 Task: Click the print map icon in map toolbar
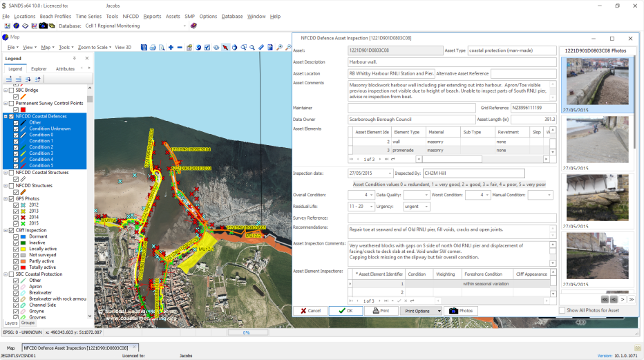coord(153,48)
